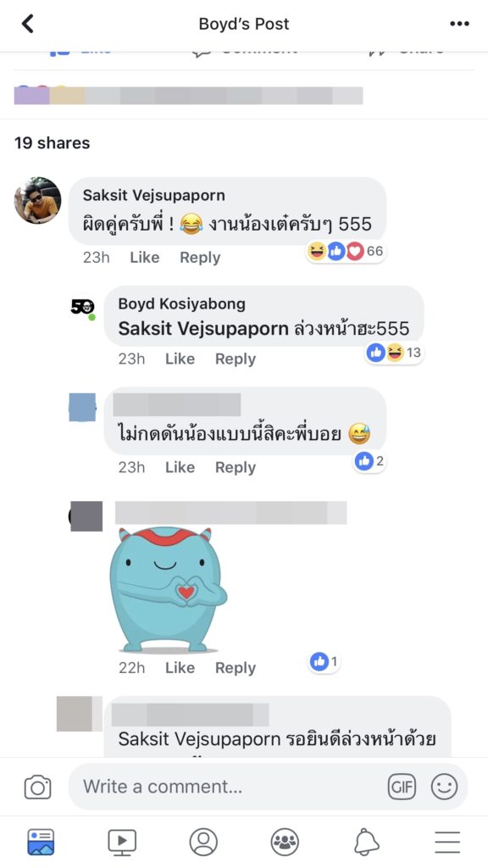The image size is (488, 868).
Task: Open the hamburger menu tab
Action: (447, 842)
